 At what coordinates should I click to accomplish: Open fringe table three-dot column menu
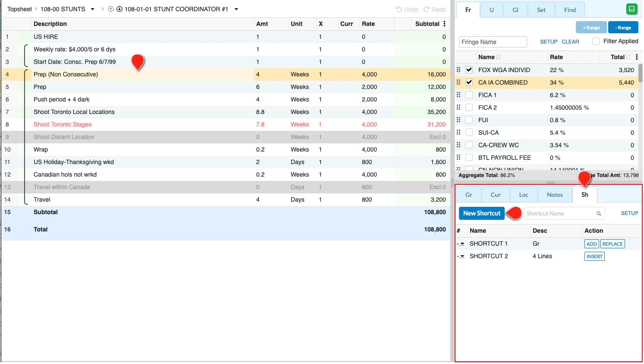(637, 57)
